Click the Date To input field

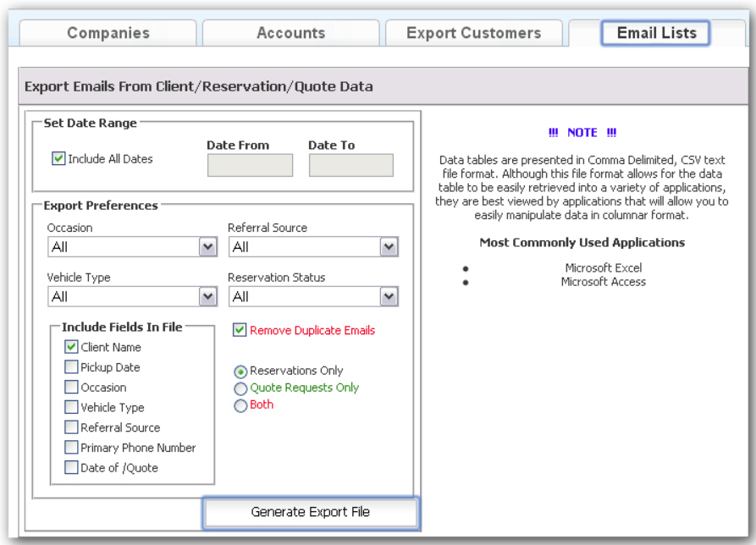[x=350, y=165]
